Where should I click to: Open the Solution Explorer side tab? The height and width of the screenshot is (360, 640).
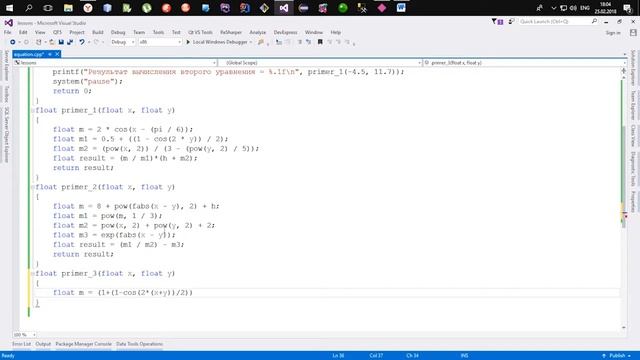tap(633, 68)
